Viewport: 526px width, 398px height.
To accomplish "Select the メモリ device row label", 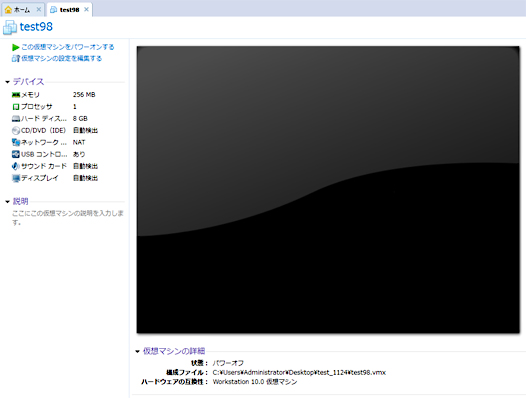I will coord(30,95).
